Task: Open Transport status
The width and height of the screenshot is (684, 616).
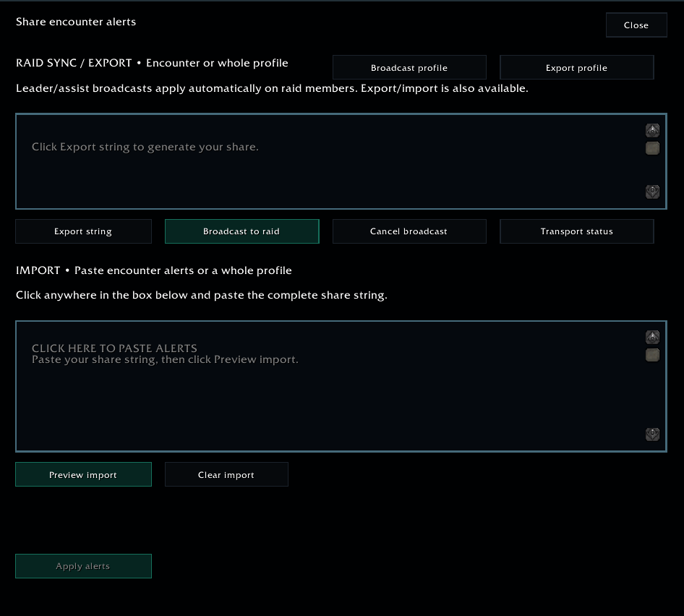Action: pyautogui.click(x=576, y=231)
